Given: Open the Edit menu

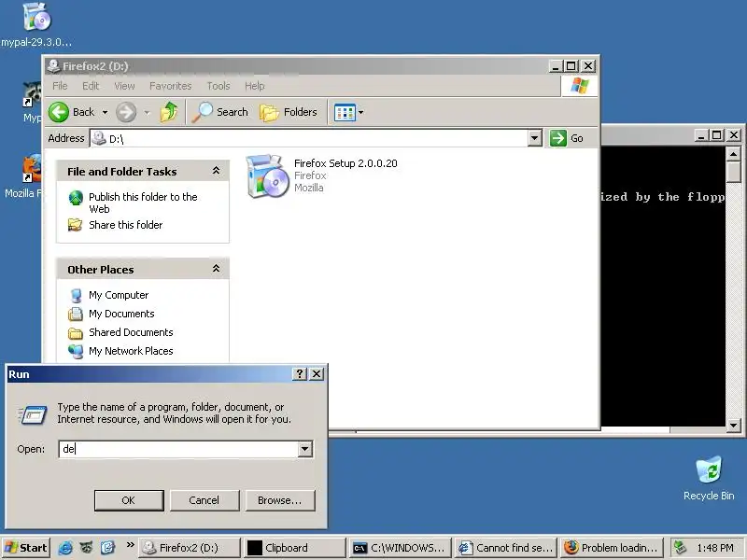Looking at the screenshot, I should 91,86.
